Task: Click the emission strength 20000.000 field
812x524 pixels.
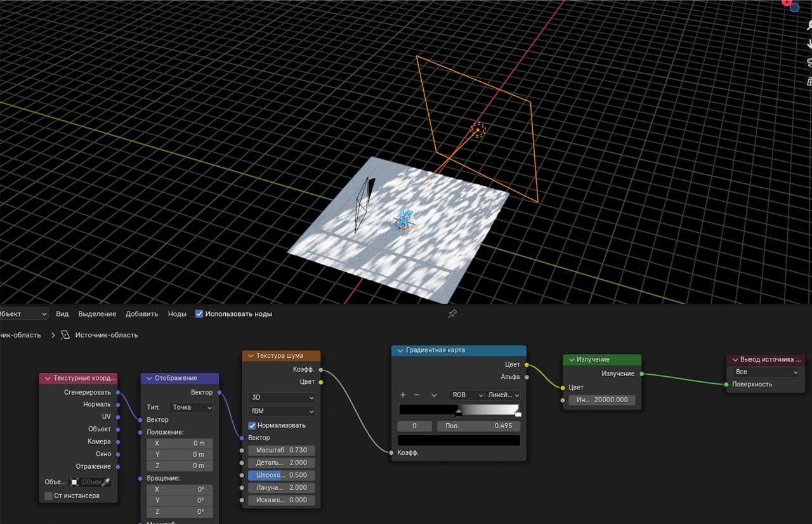Action: pos(601,400)
